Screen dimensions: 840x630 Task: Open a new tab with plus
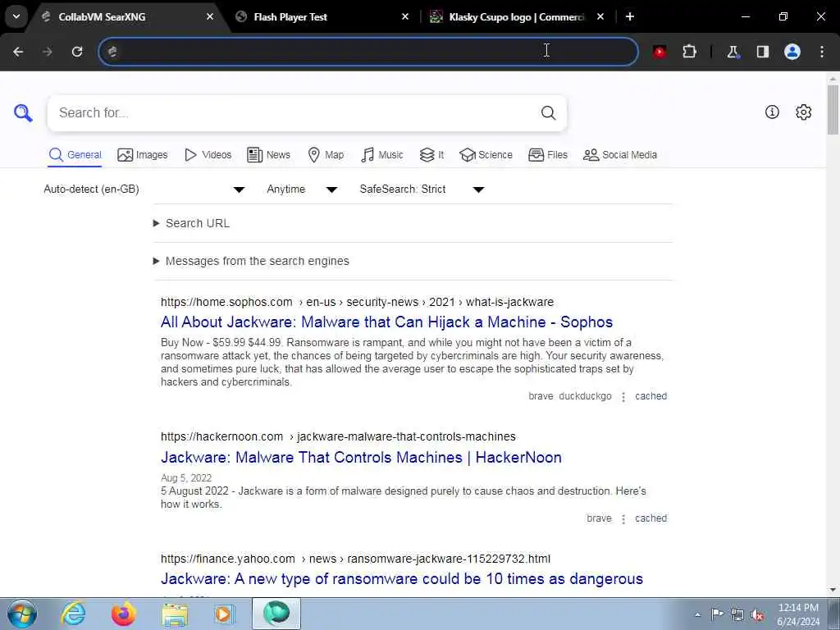pos(630,16)
